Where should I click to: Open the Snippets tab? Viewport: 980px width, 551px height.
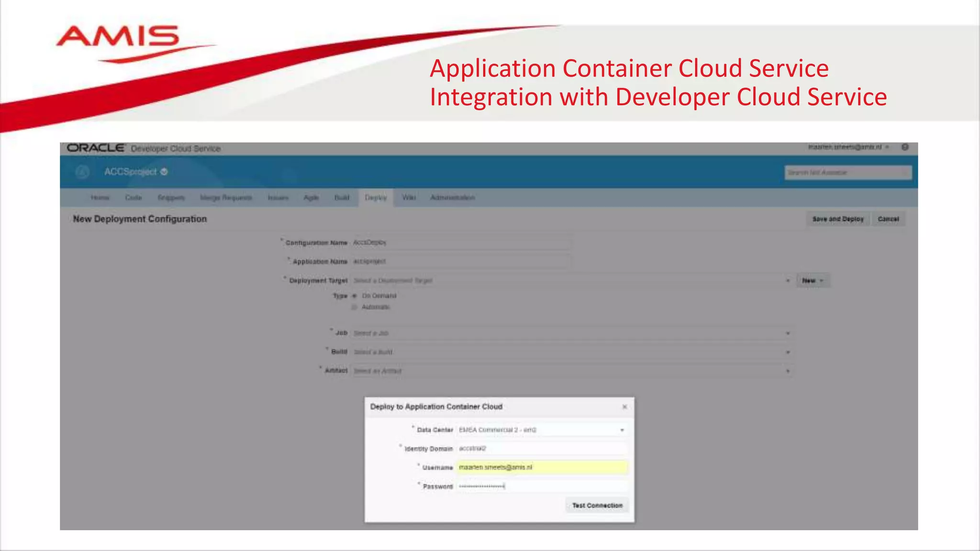click(x=171, y=198)
